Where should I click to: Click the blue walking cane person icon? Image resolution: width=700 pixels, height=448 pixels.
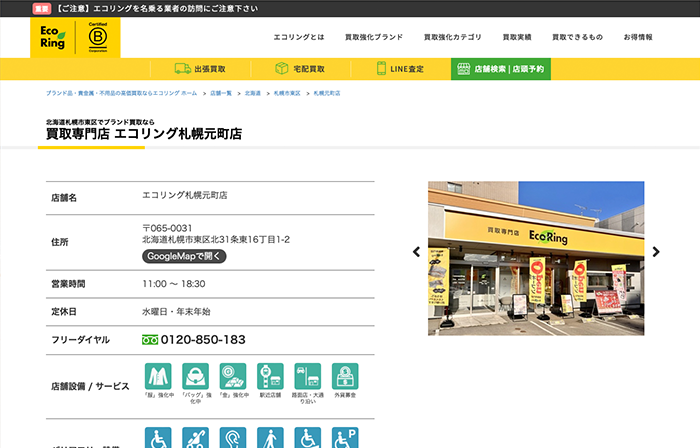[270, 438]
